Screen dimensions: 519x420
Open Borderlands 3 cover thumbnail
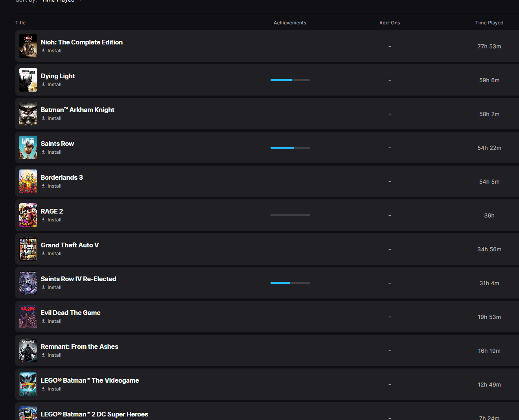click(x=28, y=181)
